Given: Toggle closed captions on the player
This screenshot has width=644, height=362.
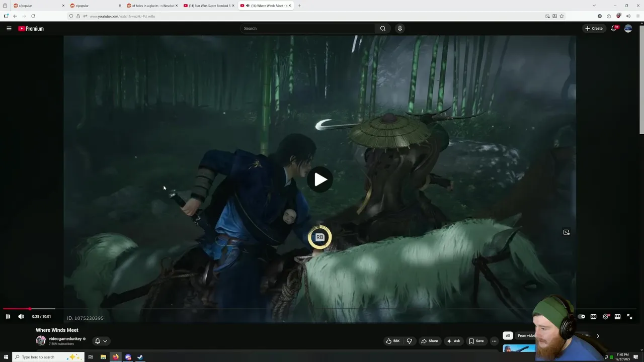Looking at the screenshot, I should coord(594,316).
